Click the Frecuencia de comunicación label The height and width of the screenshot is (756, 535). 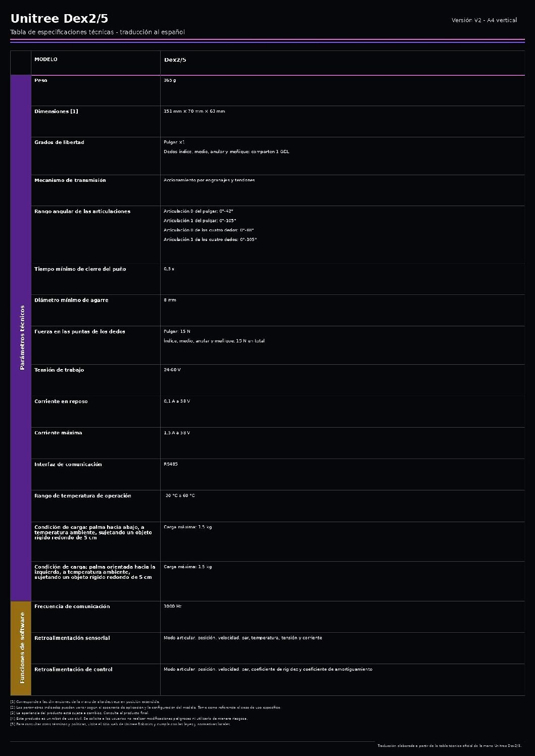pos(72,607)
